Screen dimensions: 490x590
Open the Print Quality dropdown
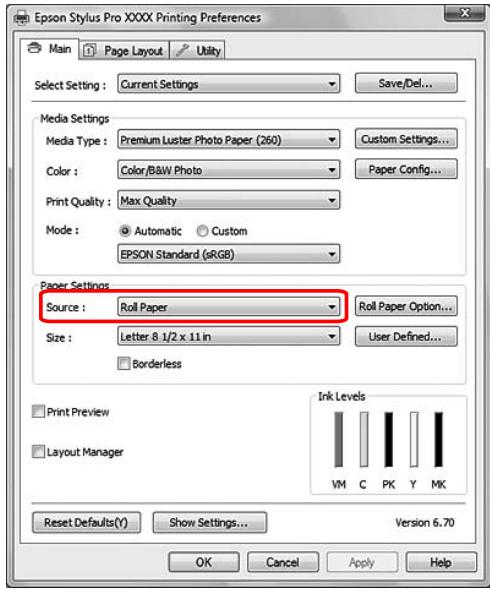click(229, 201)
